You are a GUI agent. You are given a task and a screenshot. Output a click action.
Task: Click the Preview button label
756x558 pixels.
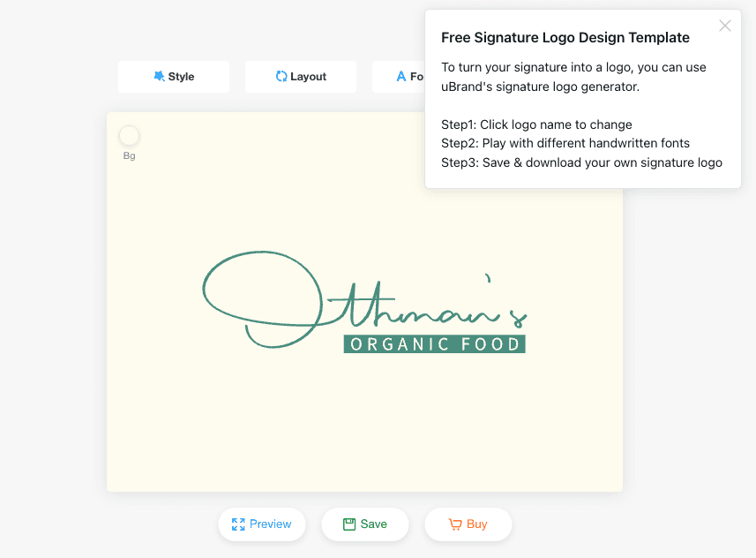[271, 524]
